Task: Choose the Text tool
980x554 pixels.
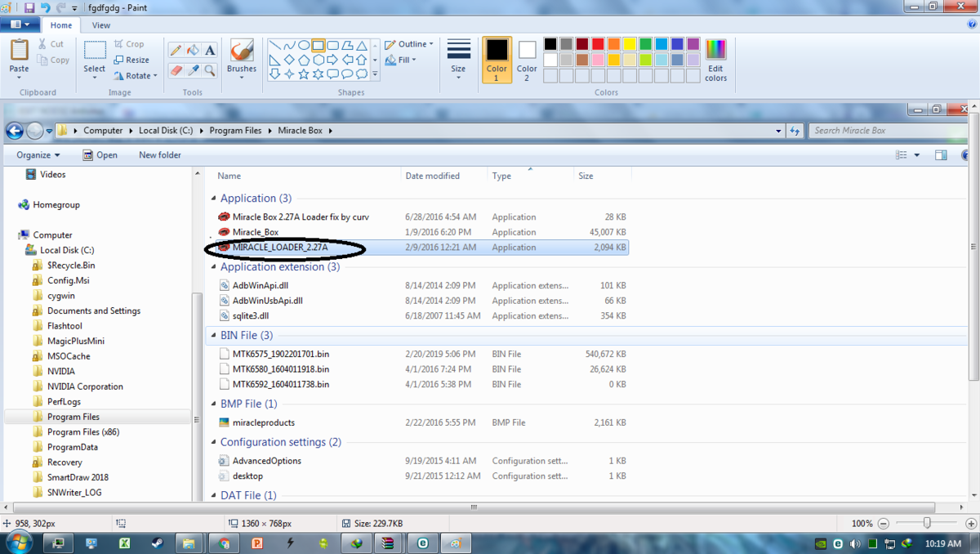Action: (210, 51)
